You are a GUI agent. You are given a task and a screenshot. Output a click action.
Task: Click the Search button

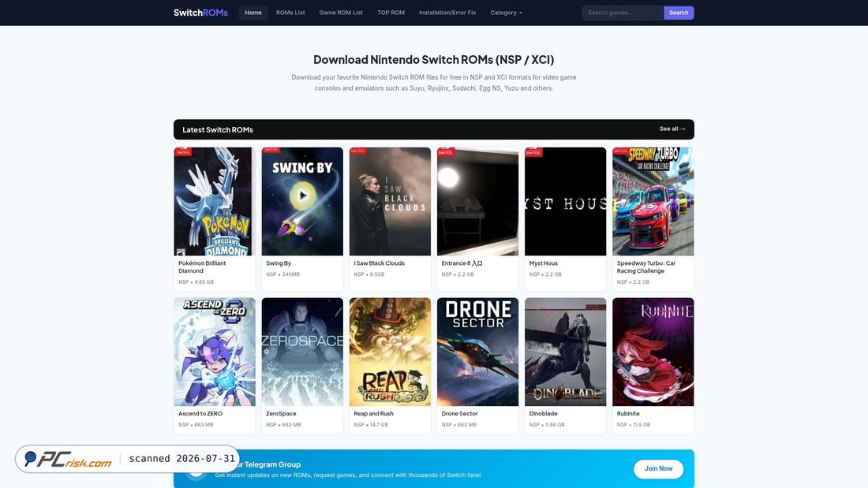pos(679,13)
